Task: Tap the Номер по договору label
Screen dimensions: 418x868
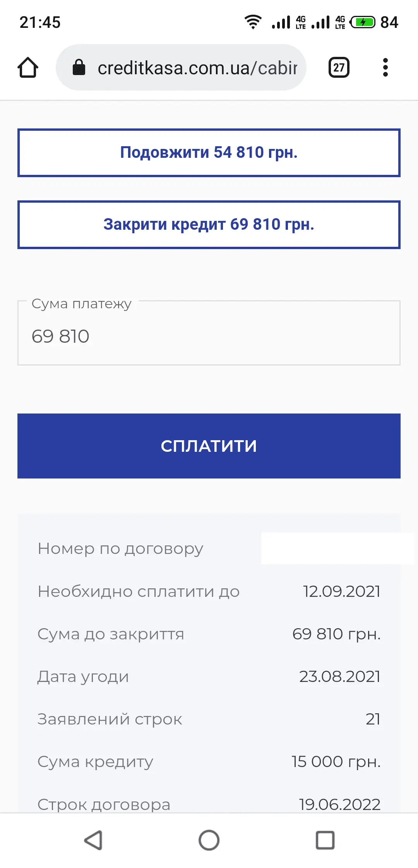Action: coord(120,548)
